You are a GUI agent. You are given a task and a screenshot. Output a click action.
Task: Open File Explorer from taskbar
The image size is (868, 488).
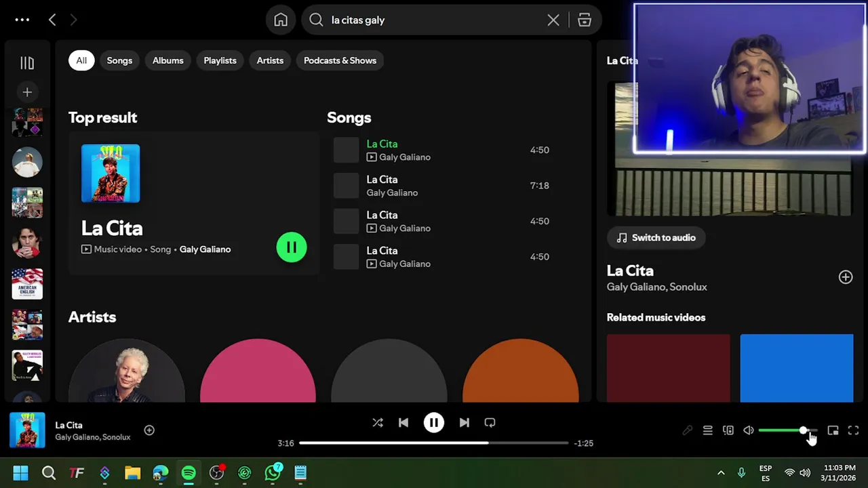[x=132, y=473]
